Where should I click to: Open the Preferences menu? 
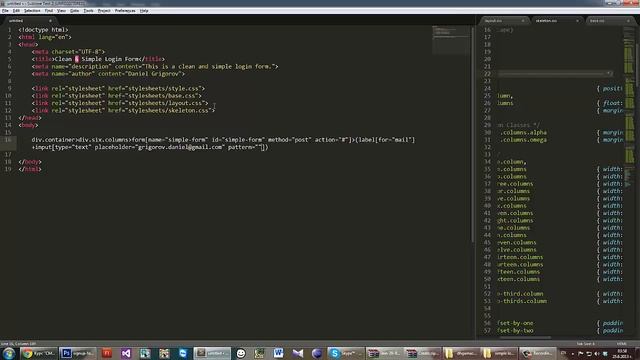[x=125, y=11]
